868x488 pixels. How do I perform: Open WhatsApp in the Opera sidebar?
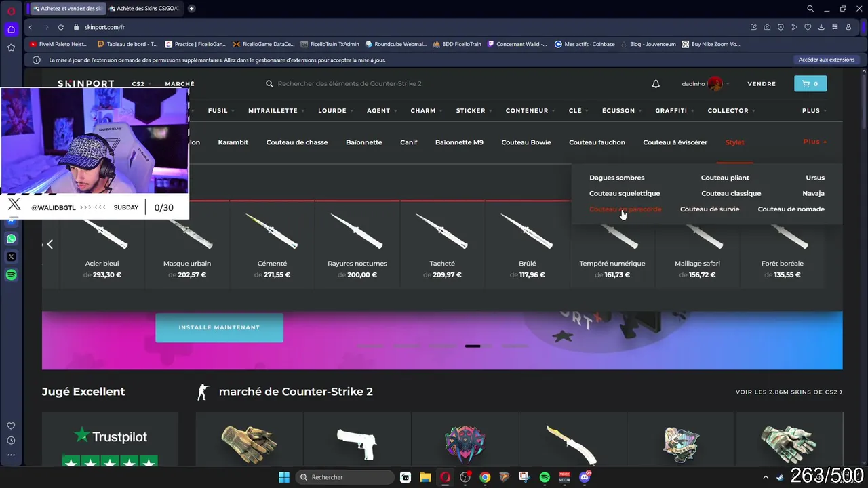click(11, 239)
